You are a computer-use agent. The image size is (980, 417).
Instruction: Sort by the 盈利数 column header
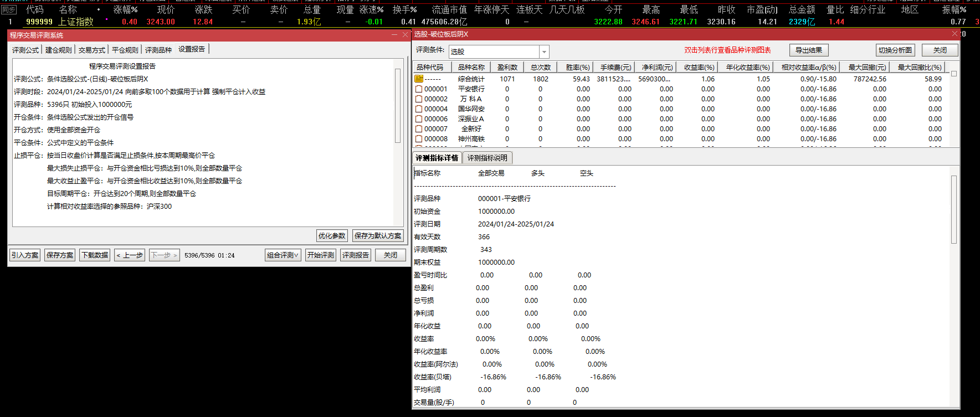tap(507, 67)
